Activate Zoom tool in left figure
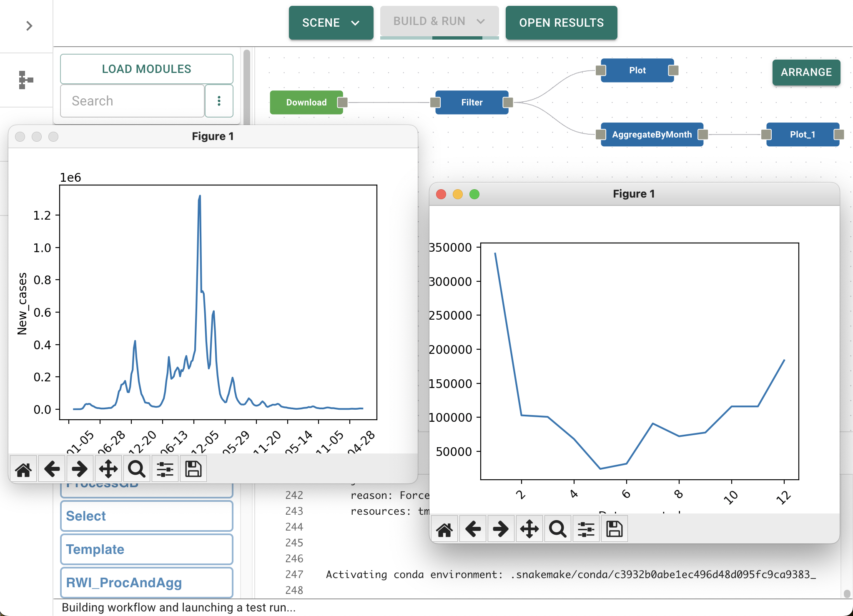 tap(136, 469)
